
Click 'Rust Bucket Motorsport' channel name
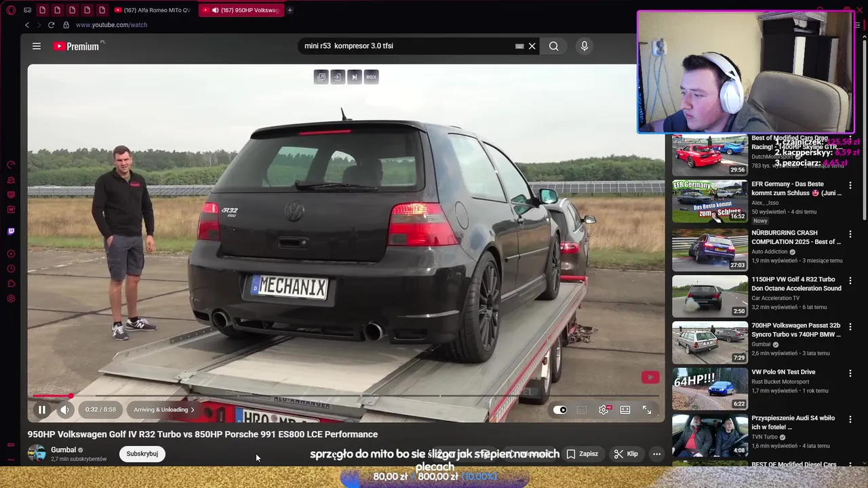781,382
